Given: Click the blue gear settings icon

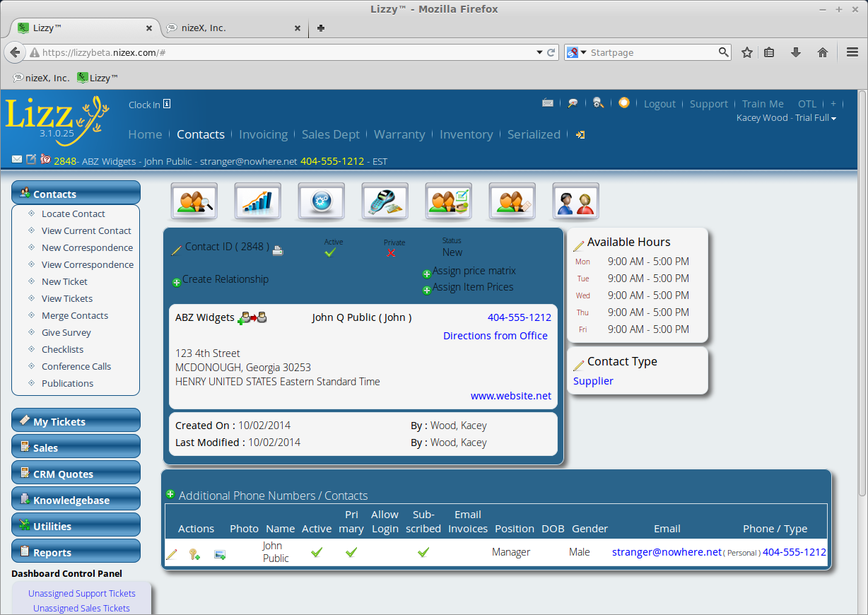Looking at the screenshot, I should pyautogui.click(x=322, y=201).
